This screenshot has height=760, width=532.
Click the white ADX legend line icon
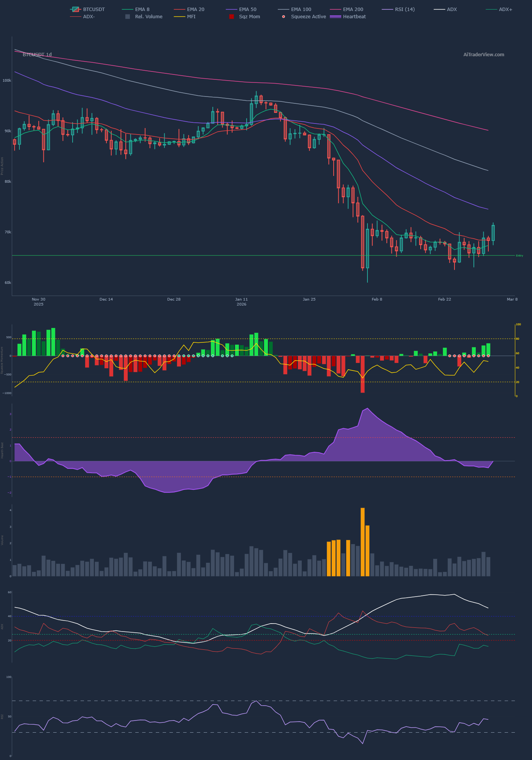click(x=439, y=9)
